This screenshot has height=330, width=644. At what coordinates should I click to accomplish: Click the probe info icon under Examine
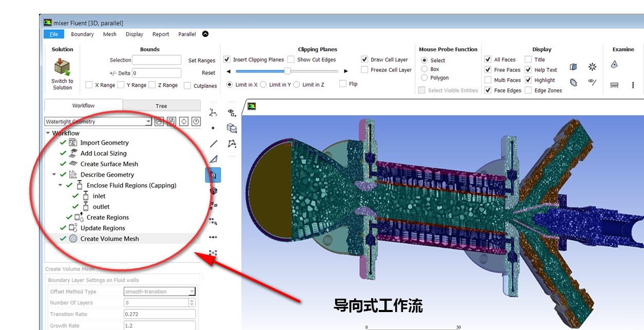coord(634,84)
